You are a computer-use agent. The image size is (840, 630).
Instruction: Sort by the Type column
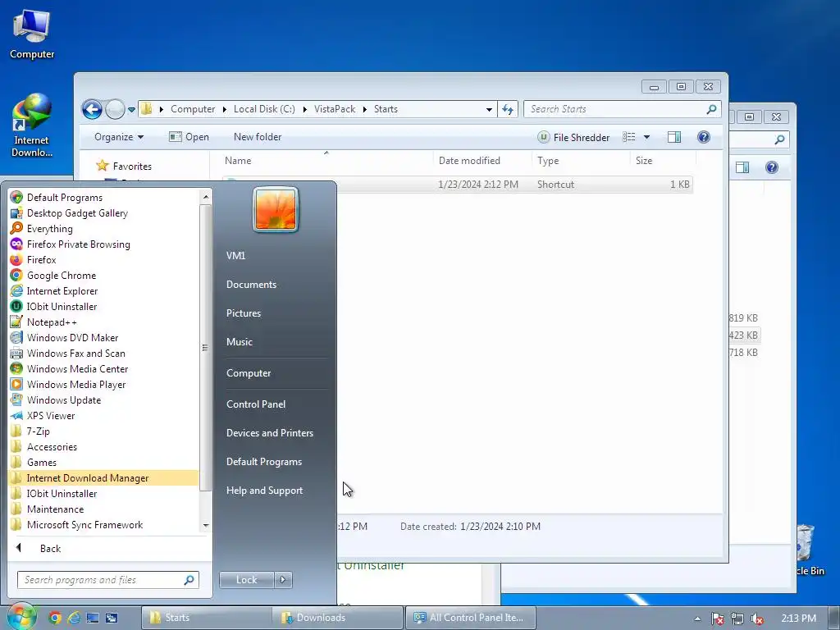coord(548,161)
